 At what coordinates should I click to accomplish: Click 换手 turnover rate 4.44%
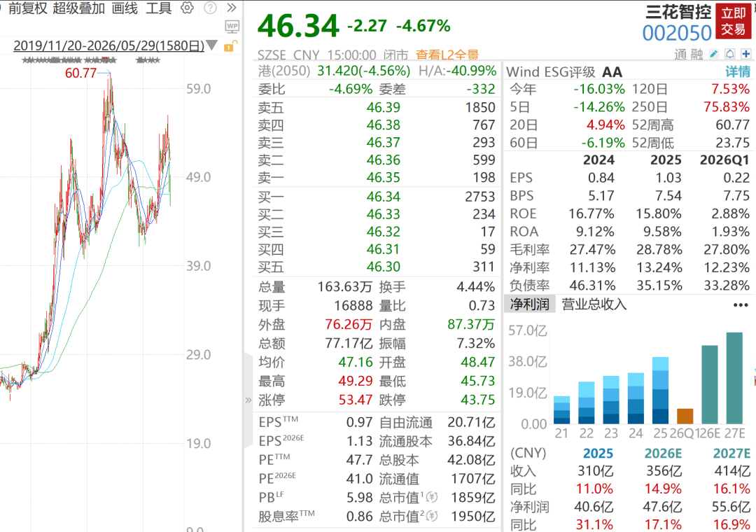[x=476, y=287]
